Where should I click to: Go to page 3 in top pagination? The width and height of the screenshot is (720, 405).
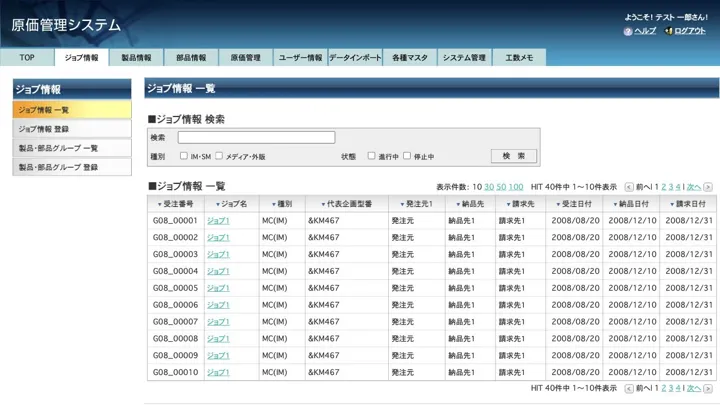(671, 187)
